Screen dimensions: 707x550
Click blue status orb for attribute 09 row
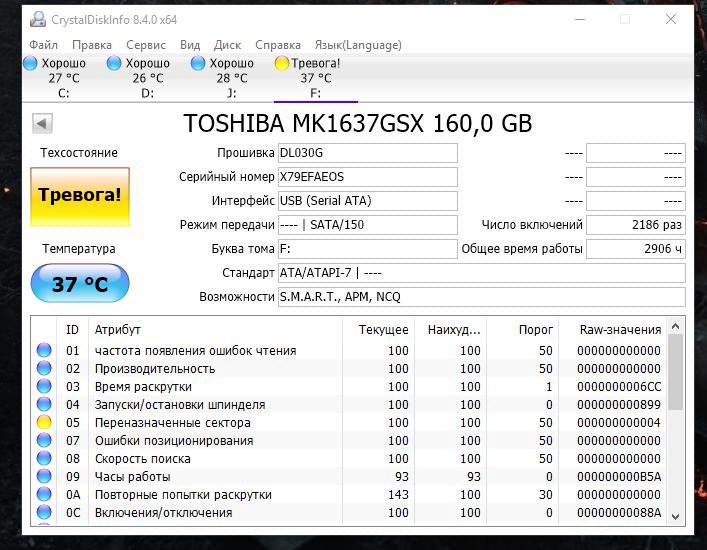point(44,477)
